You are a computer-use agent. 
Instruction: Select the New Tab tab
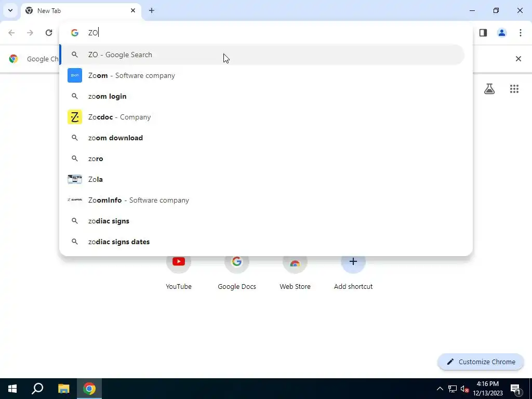[81, 10]
